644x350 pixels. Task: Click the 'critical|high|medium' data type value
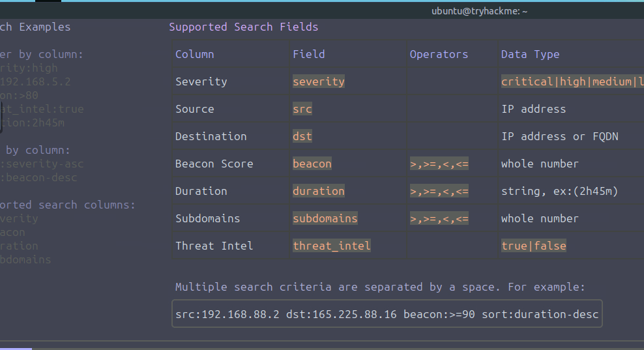[x=572, y=81]
